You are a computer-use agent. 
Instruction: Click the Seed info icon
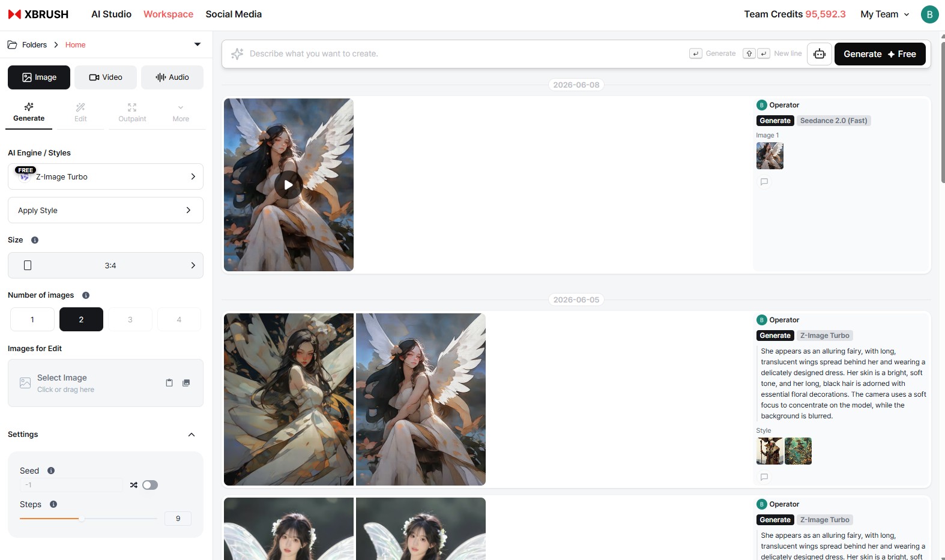[x=51, y=471]
